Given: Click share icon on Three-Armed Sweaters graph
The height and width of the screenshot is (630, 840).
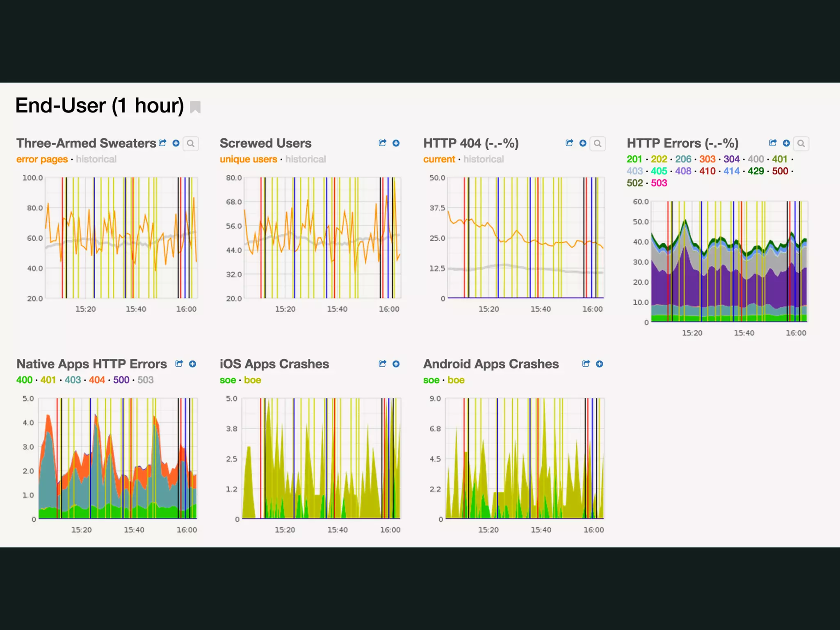Looking at the screenshot, I should pyautogui.click(x=163, y=143).
